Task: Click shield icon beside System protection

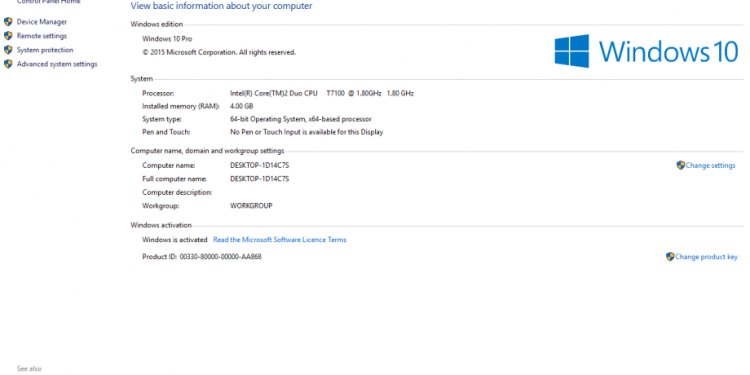Action: tap(8, 50)
